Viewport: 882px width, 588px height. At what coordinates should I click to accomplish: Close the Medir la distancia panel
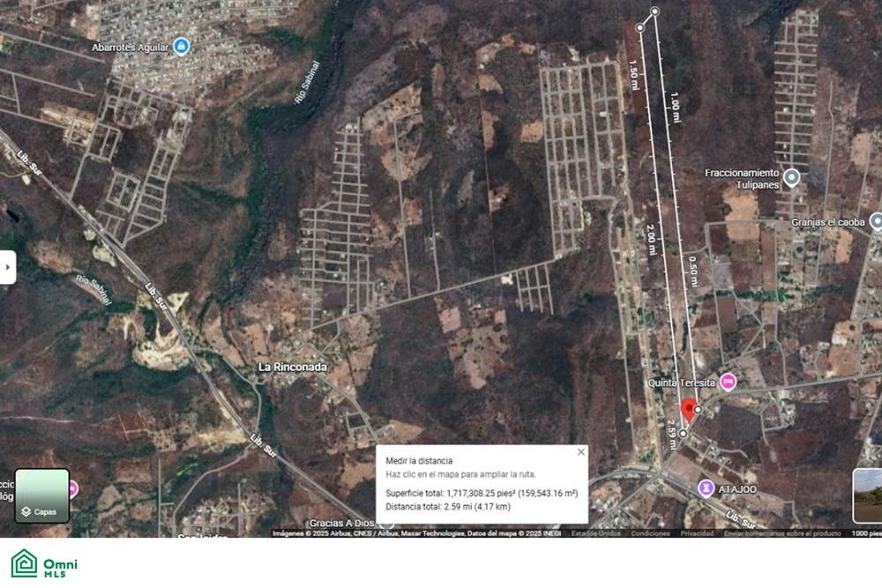coord(581,452)
